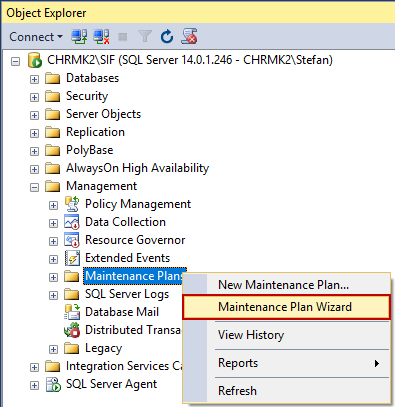
Task: Select the Extended Events tree item
Action: [x=127, y=258]
